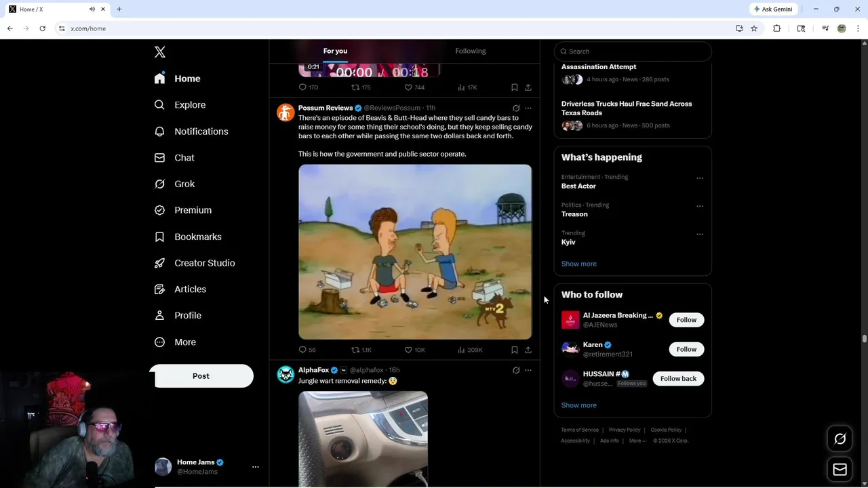
Task: Open browser extensions puzzle icon
Action: pyautogui.click(x=777, y=28)
